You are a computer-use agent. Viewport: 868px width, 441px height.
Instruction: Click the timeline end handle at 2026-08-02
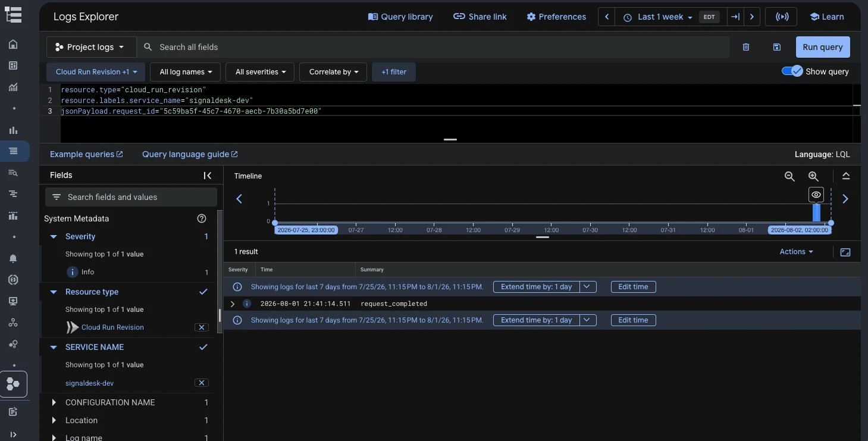tap(831, 223)
